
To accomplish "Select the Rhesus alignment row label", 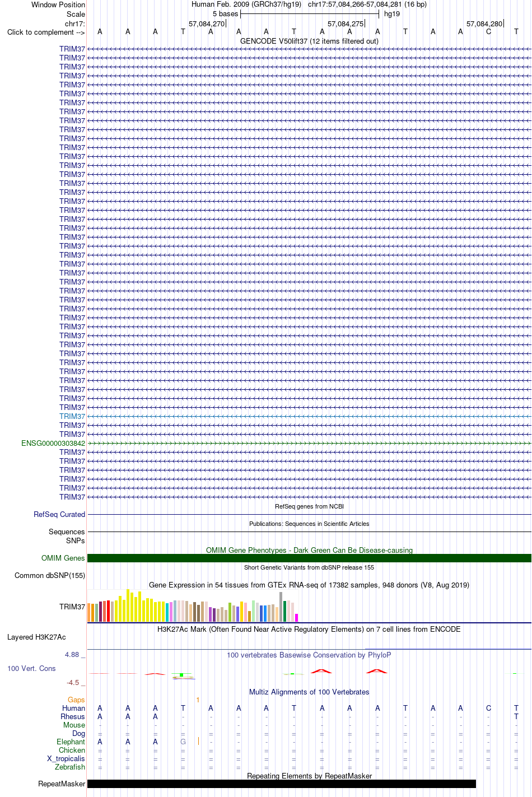I will 73,716.
